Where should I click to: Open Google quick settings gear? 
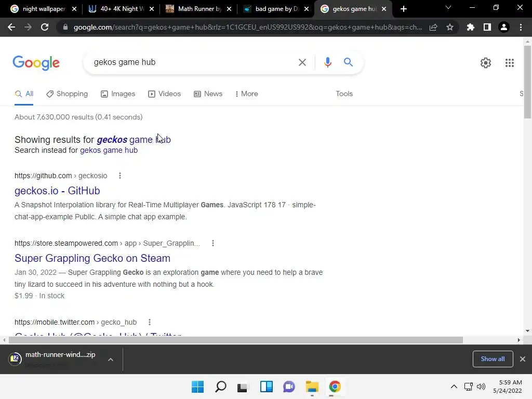pyautogui.click(x=486, y=63)
